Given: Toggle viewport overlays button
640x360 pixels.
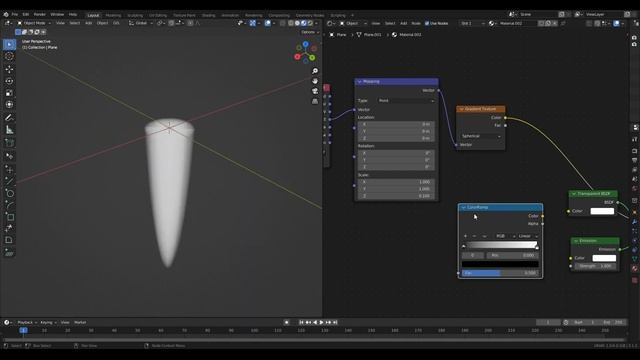Looking at the screenshot, I should tap(268, 23).
